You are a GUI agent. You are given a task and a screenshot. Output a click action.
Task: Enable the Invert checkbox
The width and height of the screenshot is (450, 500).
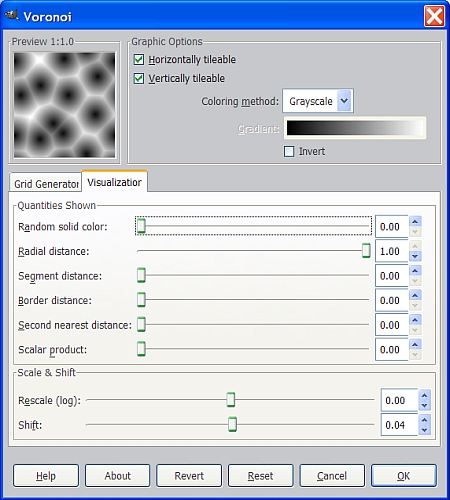pyautogui.click(x=289, y=151)
